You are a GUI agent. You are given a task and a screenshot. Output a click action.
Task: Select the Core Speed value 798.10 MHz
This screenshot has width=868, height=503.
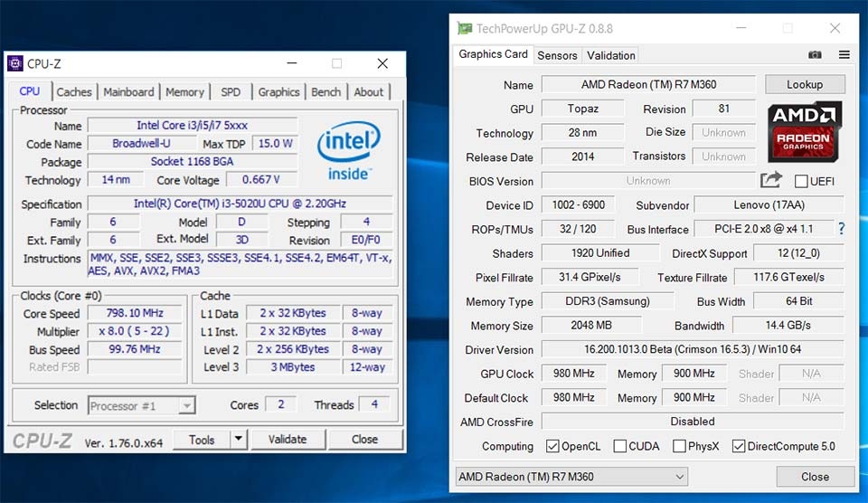[135, 313]
